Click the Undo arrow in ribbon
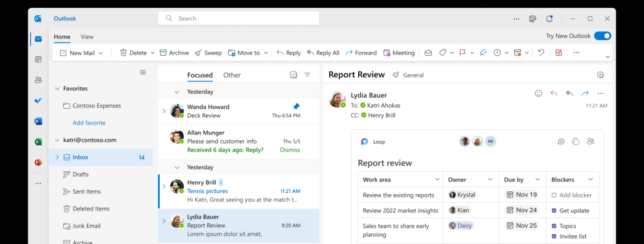This screenshot has width=644, height=244. coord(541,53)
